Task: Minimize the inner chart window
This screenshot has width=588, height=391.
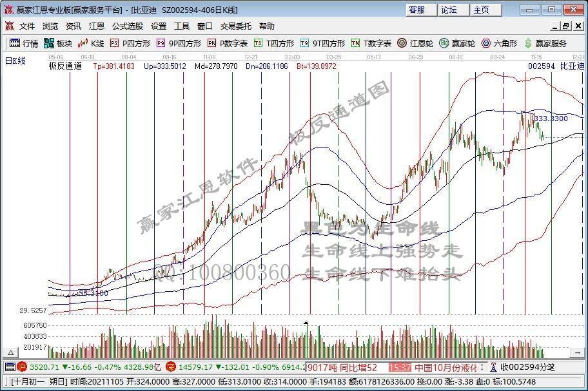Action: [555, 26]
